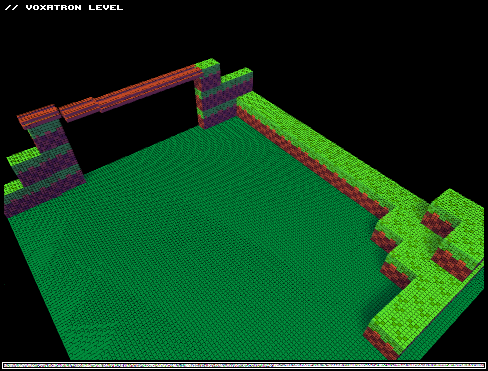Select the long orange bridge beam
The height and width of the screenshot is (371, 488).
click(x=130, y=93)
